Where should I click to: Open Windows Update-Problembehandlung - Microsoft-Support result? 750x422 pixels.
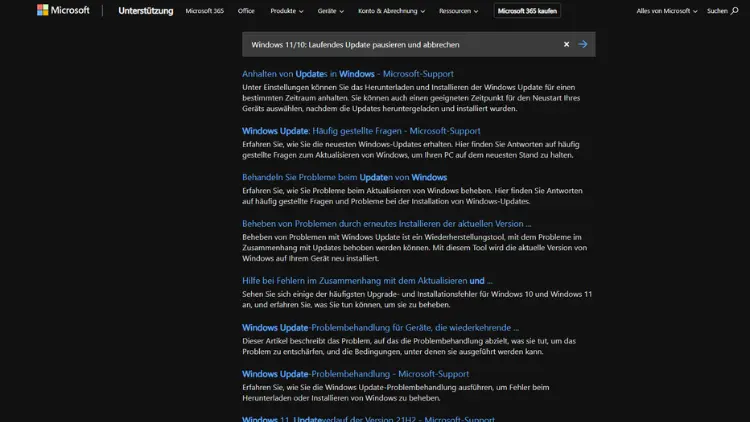(x=355, y=374)
